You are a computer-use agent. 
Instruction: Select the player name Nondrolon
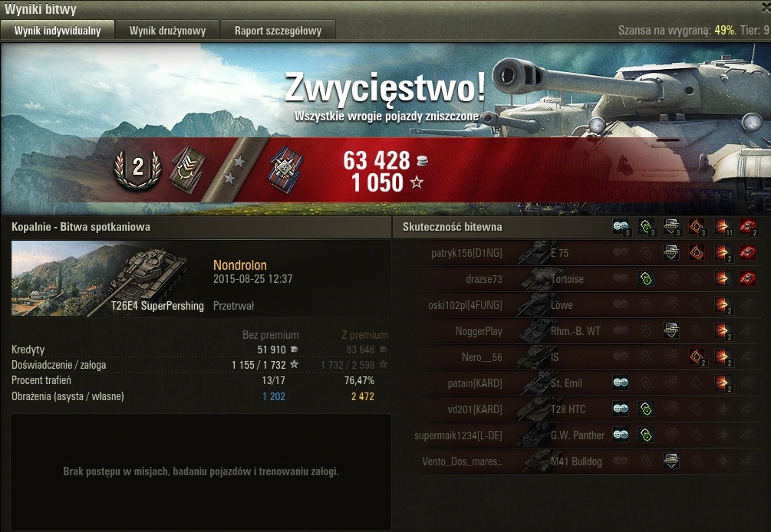240,265
